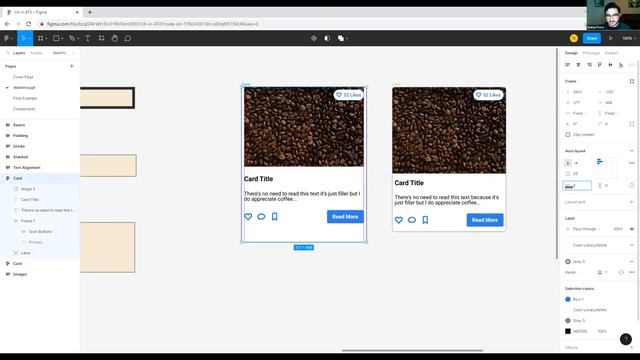The height and width of the screenshot is (360, 640).
Task: Click the bookmark icon on the right card
Action: point(425,220)
